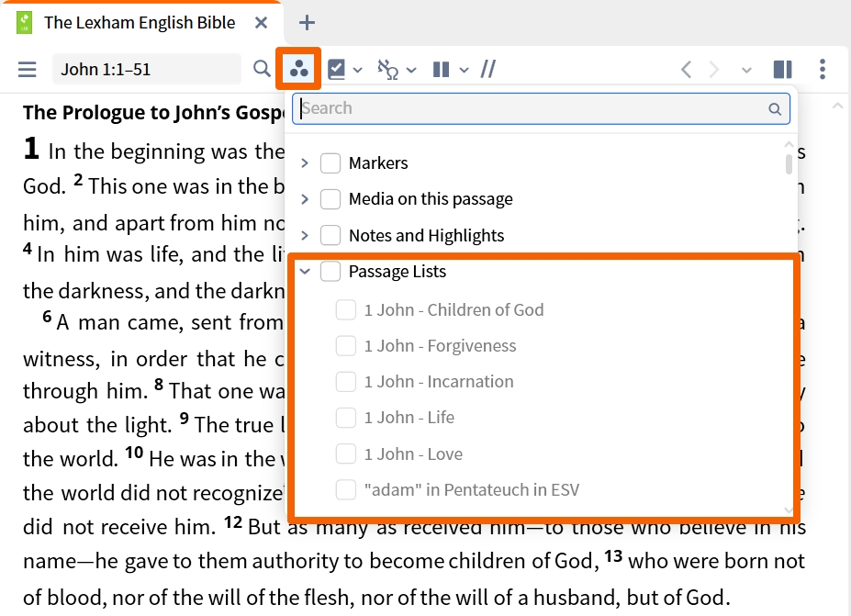The width and height of the screenshot is (851, 616).
Task: Click the filter list scroll-down arrow
Action: [789, 510]
